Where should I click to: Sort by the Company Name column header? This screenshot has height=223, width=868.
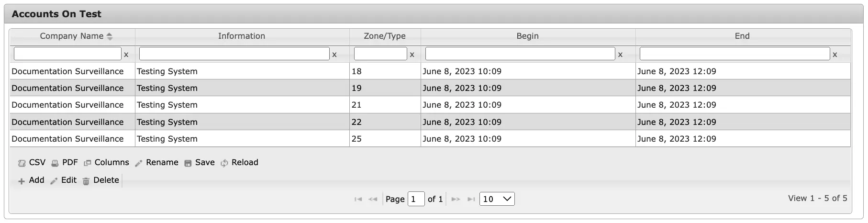click(72, 36)
